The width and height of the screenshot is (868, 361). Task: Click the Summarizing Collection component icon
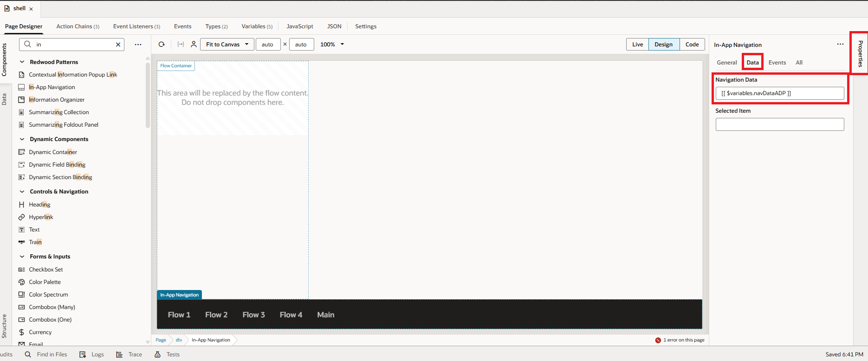(x=21, y=112)
